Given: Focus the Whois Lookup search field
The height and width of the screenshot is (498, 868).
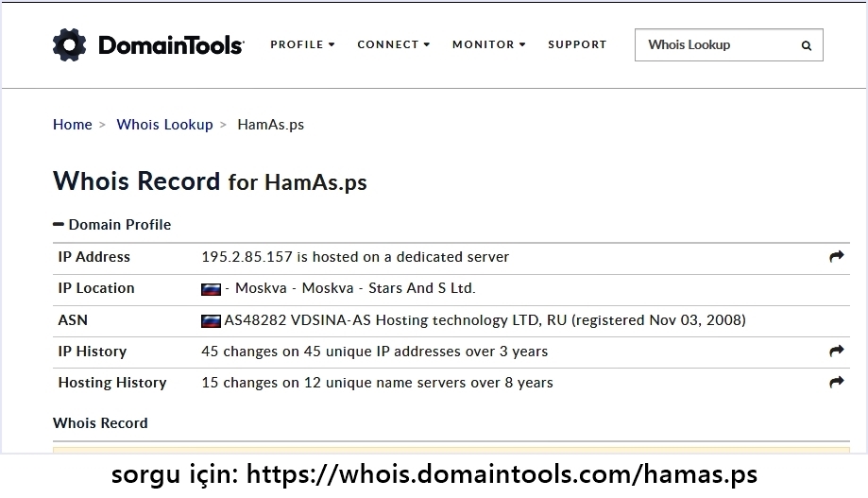Looking at the screenshot, I should 716,45.
